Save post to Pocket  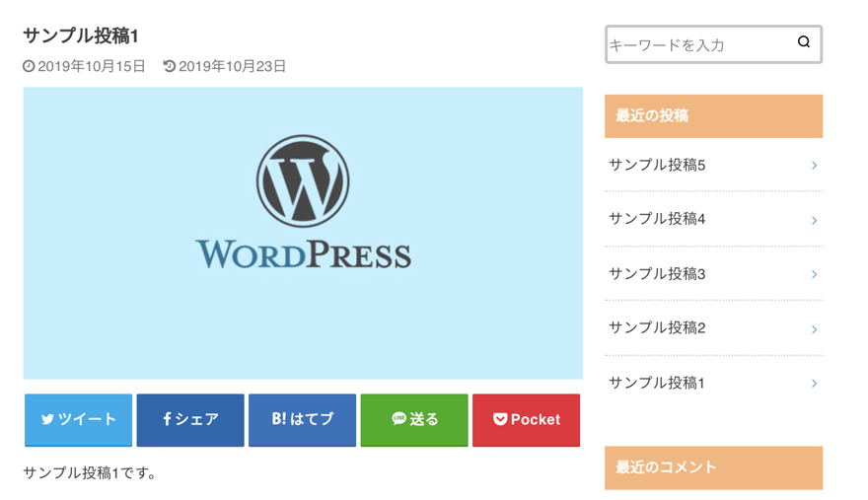[526, 419]
